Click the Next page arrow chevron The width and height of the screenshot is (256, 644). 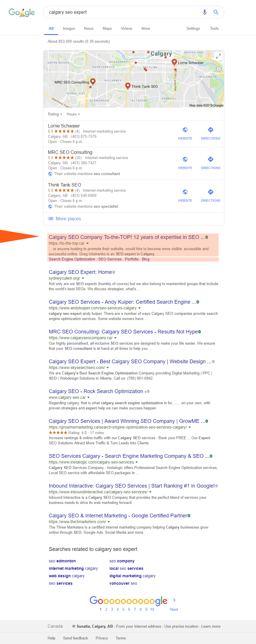pos(174,600)
